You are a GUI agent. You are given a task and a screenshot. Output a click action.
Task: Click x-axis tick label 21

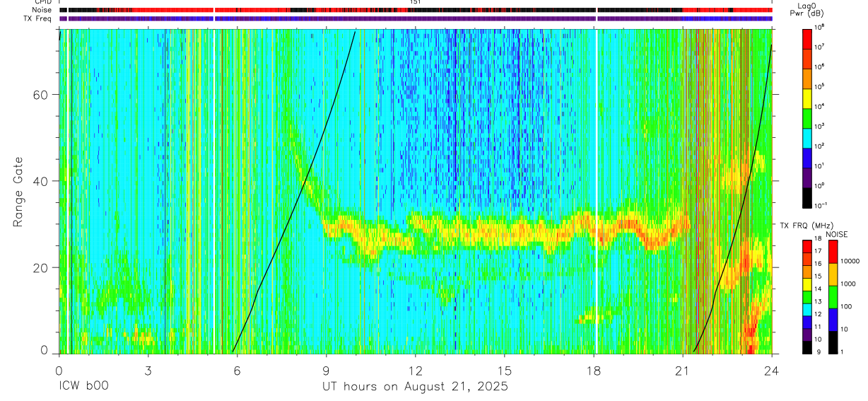(x=683, y=370)
